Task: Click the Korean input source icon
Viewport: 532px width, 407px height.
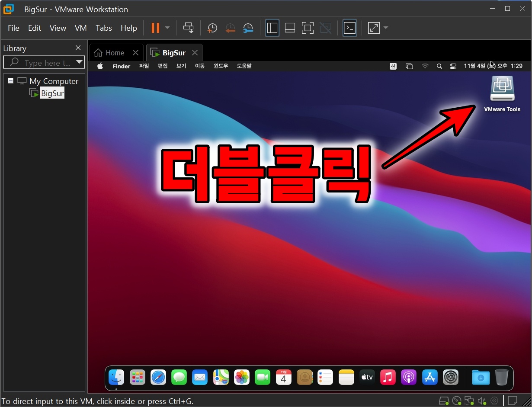Action: pos(393,66)
